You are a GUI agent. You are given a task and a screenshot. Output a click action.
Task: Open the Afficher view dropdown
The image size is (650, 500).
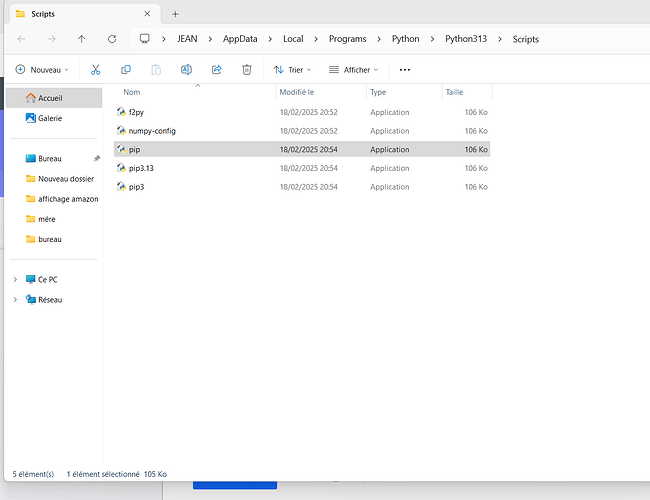(354, 70)
